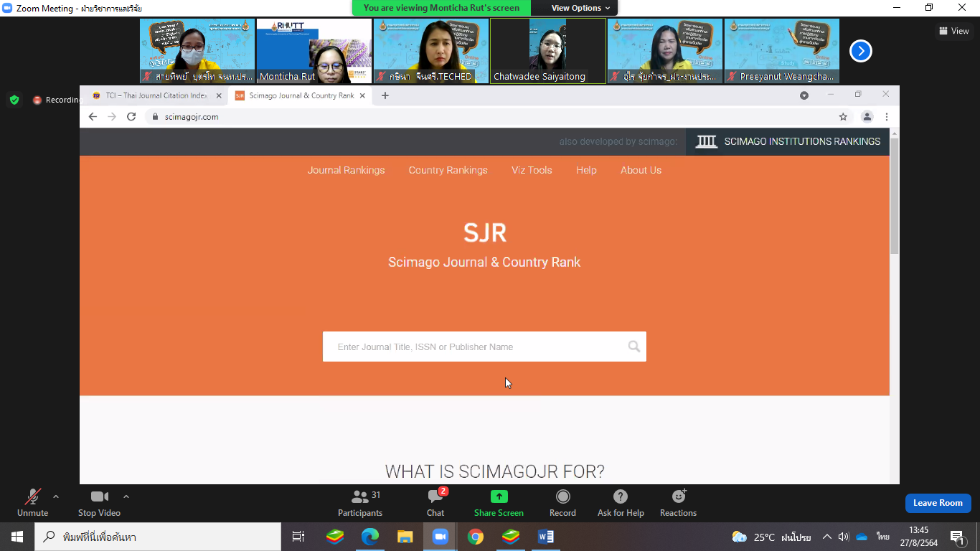Viewport: 980px width, 551px height.
Task: Open File Explorer from taskbar
Action: [x=405, y=537]
